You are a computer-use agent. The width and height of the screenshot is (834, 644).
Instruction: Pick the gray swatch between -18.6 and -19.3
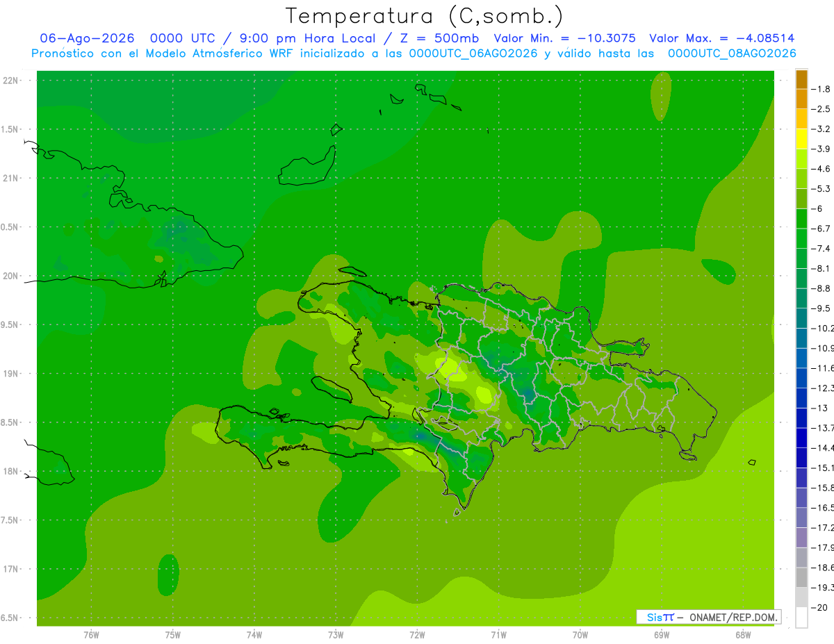coord(801,577)
